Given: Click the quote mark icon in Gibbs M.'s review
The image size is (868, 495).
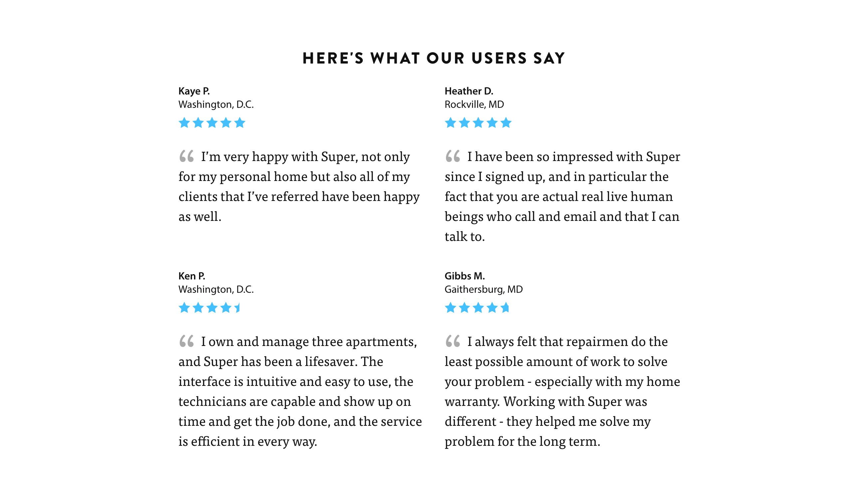Looking at the screenshot, I should (x=453, y=341).
